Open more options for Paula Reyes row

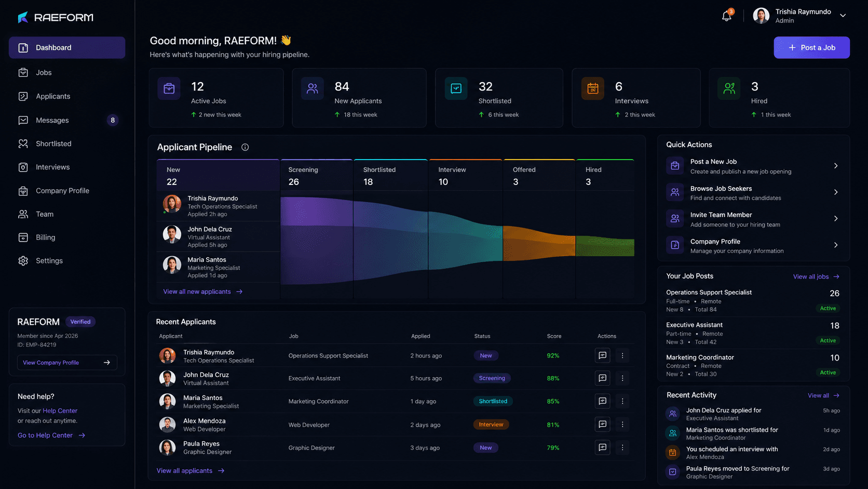point(622,447)
